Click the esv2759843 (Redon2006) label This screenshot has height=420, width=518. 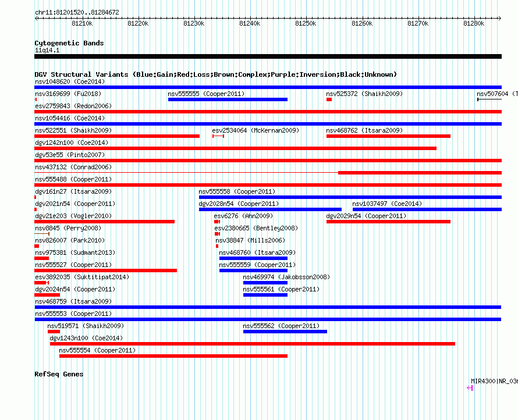coord(73,106)
